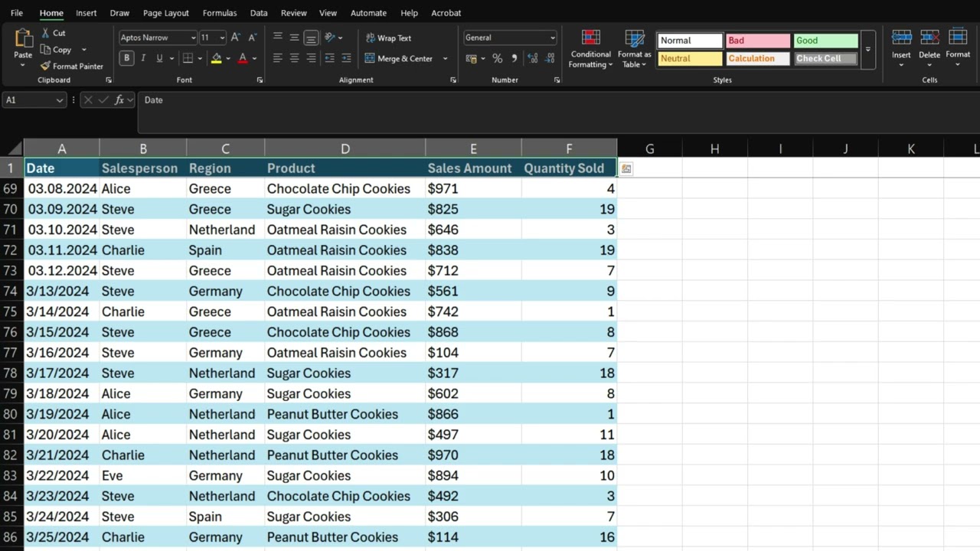Open the Name Box dropdown arrow
This screenshot has width=980, height=551.
(60, 100)
